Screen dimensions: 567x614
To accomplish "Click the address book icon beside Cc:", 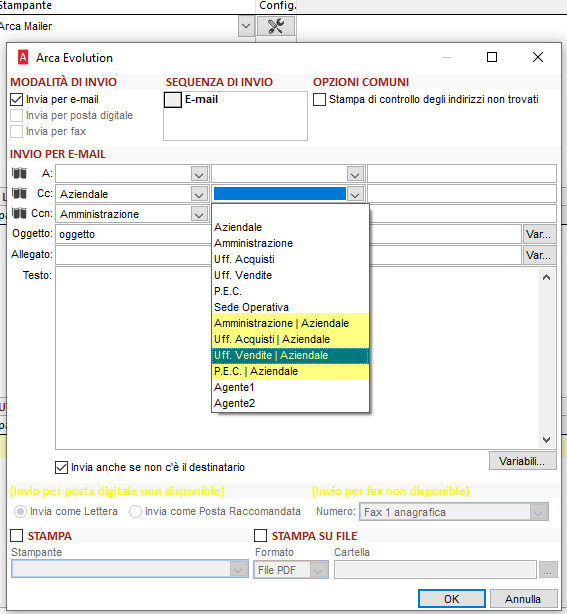I will click(x=19, y=193).
